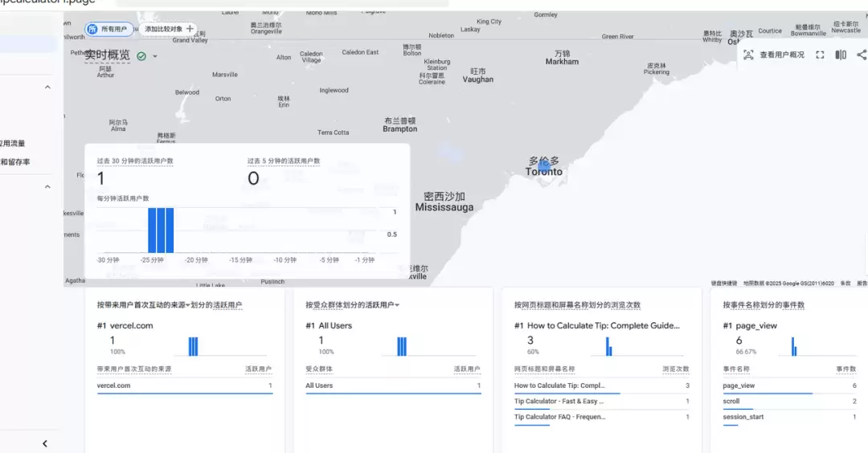This screenshot has width=868, height=453.
Task: Click 按事件名称划分的事件数 card title
Action: (764, 304)
